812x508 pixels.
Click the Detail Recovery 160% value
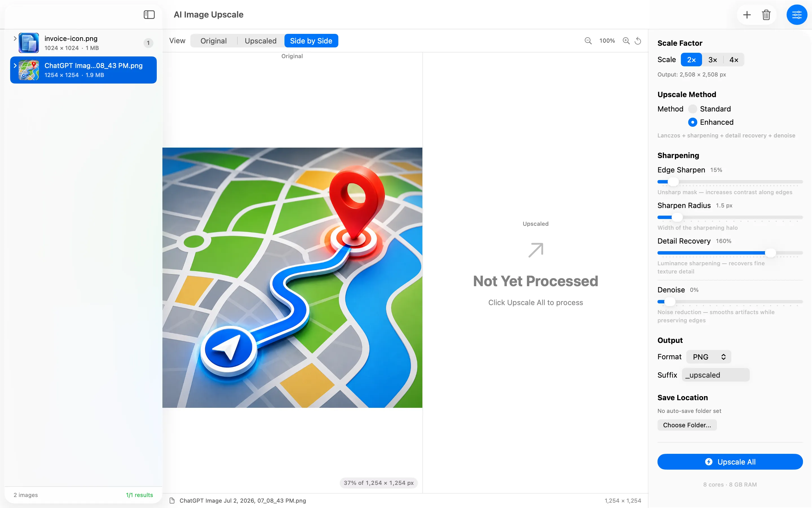[x=723, y=241]
